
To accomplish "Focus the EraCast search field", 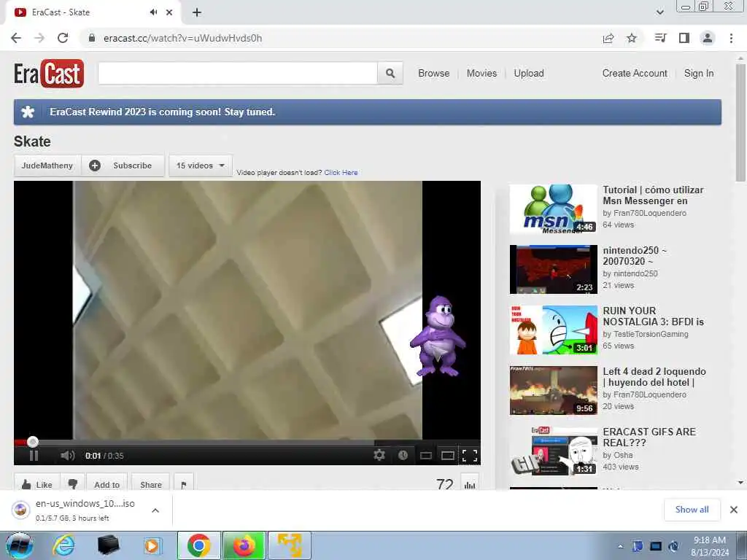I will [x=238, y=74].
